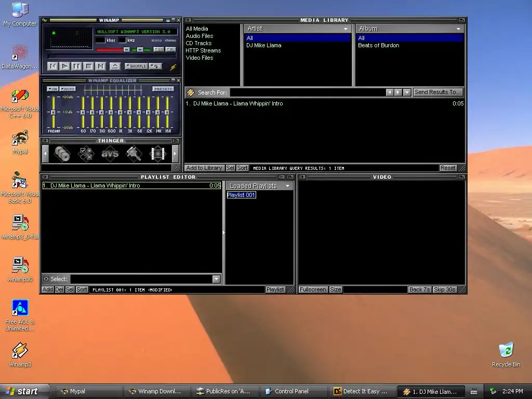Screen dimensions: 532x399
Task: Select All Media in the library tree
Action: tap(197, 29)
